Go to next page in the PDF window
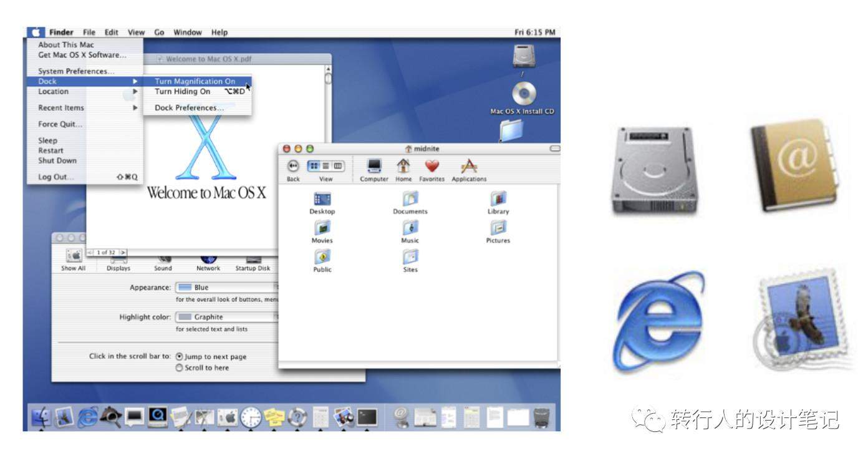Viewport: 868px width, 458px height. (x=123, y=253)
